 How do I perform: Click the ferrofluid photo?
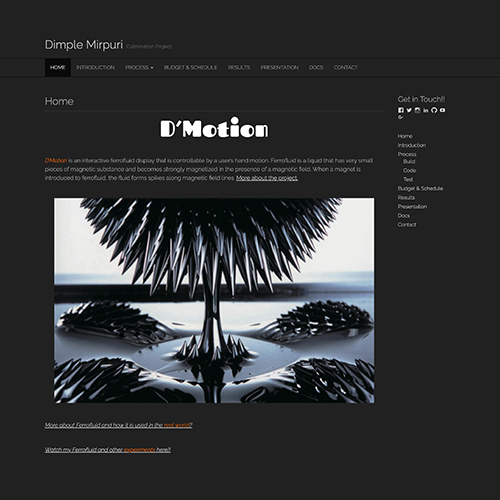pyautogui.click(x=214, y=300)
